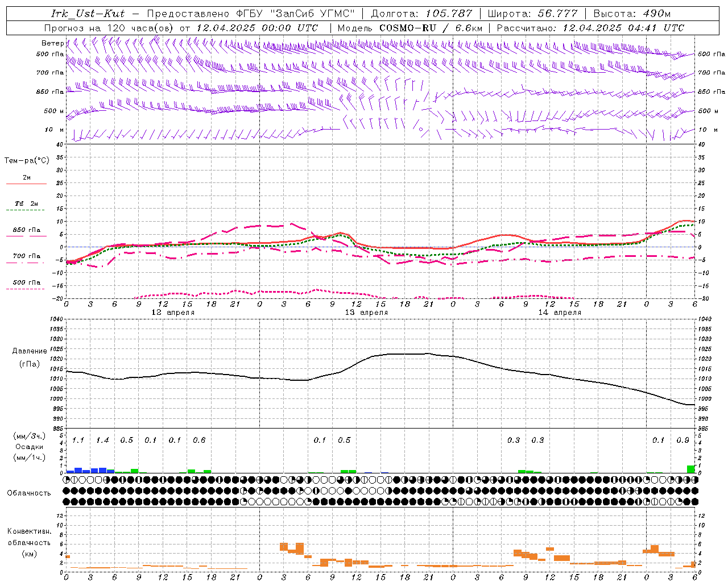Viewport: 728px width, 582px height.
Task: Click the precipitation value "0.9"
Action: click(683, 440)
